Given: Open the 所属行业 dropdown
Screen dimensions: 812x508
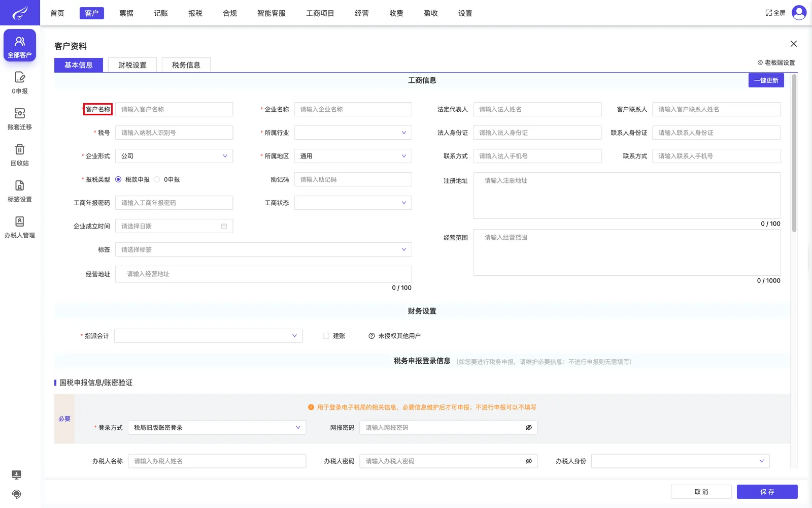Looking at the screenshot, I should point(353,133).
